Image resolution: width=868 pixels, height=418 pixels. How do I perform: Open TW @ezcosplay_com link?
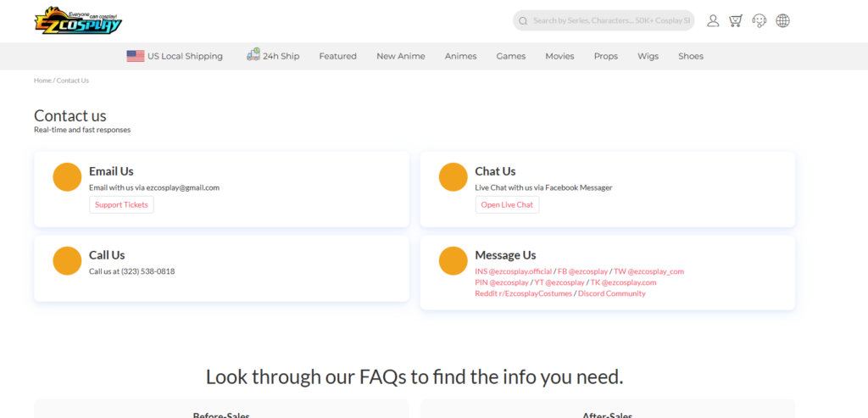coord(648,271)
